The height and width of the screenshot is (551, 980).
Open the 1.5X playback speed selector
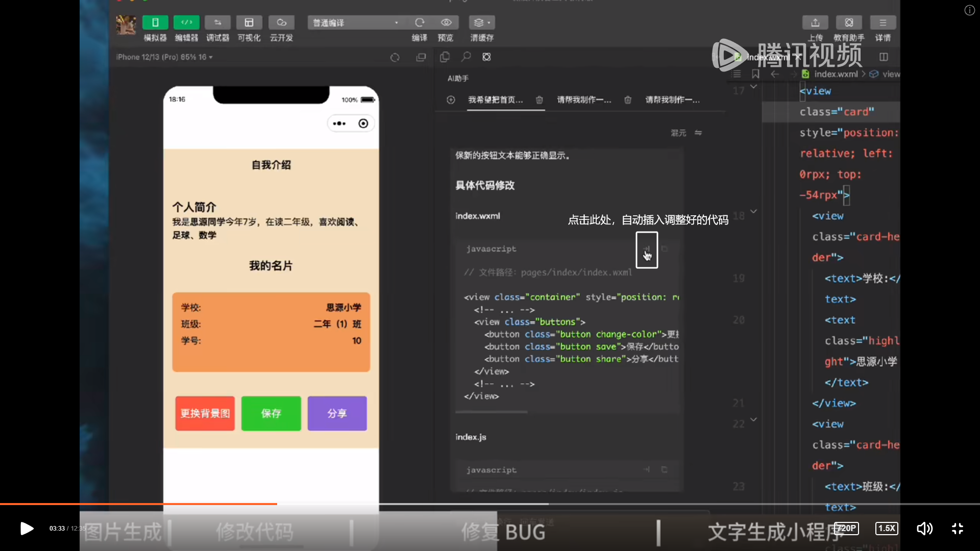pyautogui.click(x=887, y=529)
